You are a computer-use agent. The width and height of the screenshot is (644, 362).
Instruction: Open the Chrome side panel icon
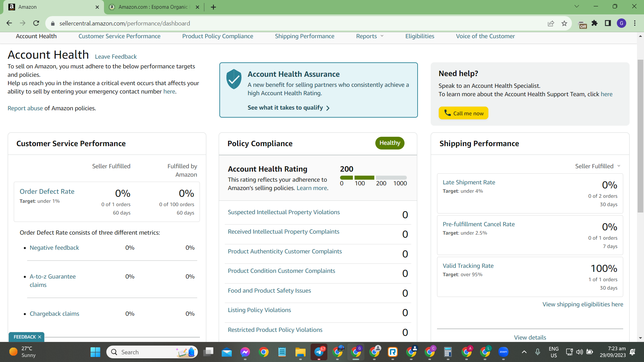point(608,23)
